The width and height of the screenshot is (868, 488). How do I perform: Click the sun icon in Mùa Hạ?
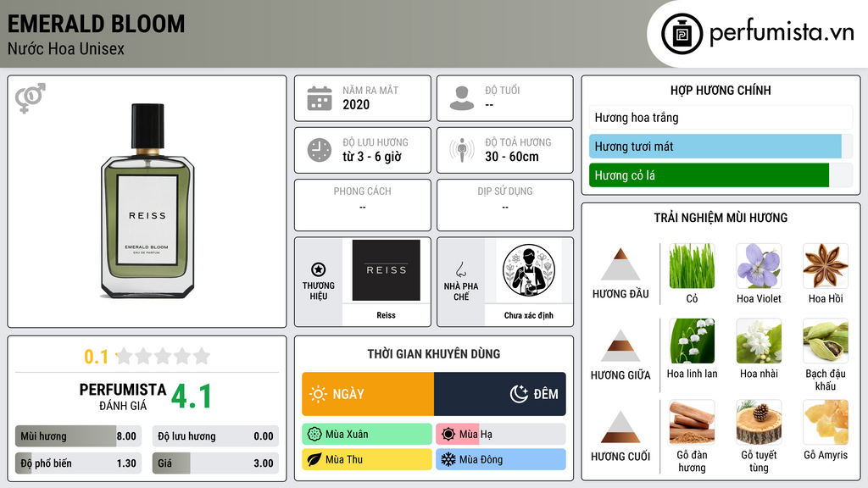(448, 435)
